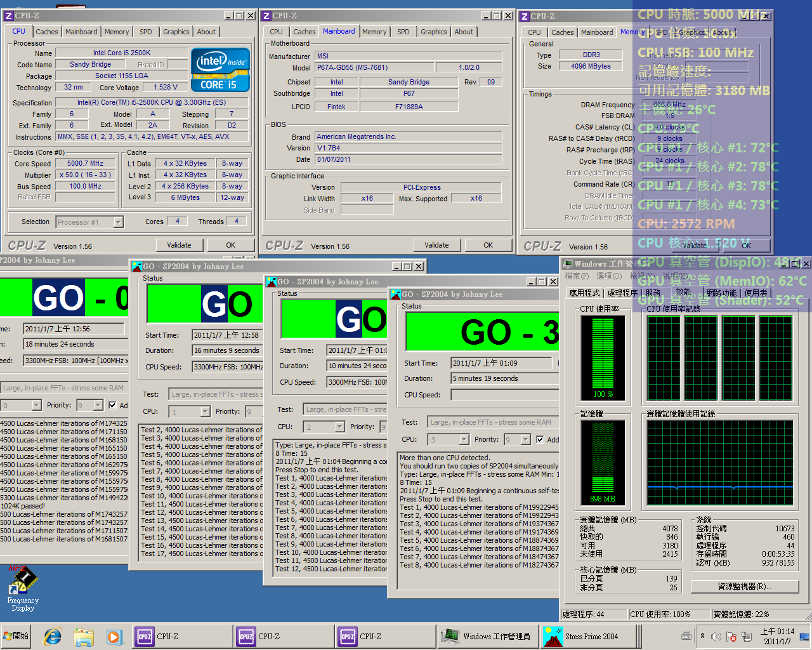The width and height of the screenshot is (812, 650).
Task: Open Test type dropdown in SP2004 GO - 3 window
Action: click(x=494, y=422)
